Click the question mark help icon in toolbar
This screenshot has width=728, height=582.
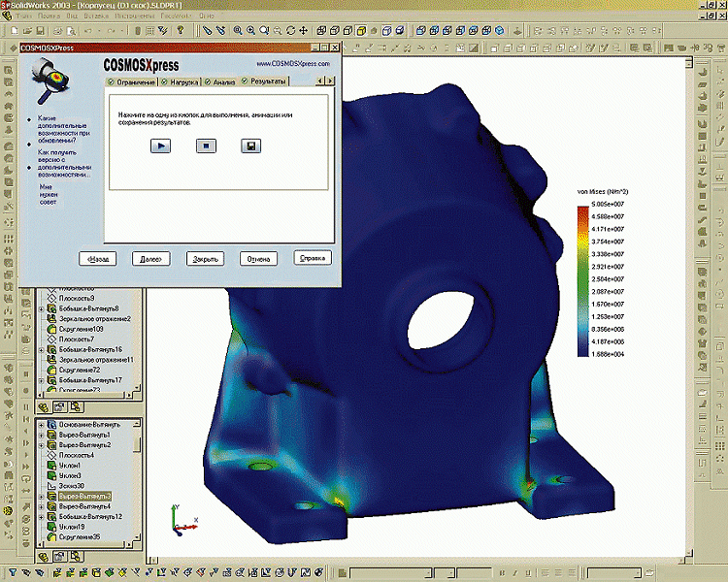point(181,31)
